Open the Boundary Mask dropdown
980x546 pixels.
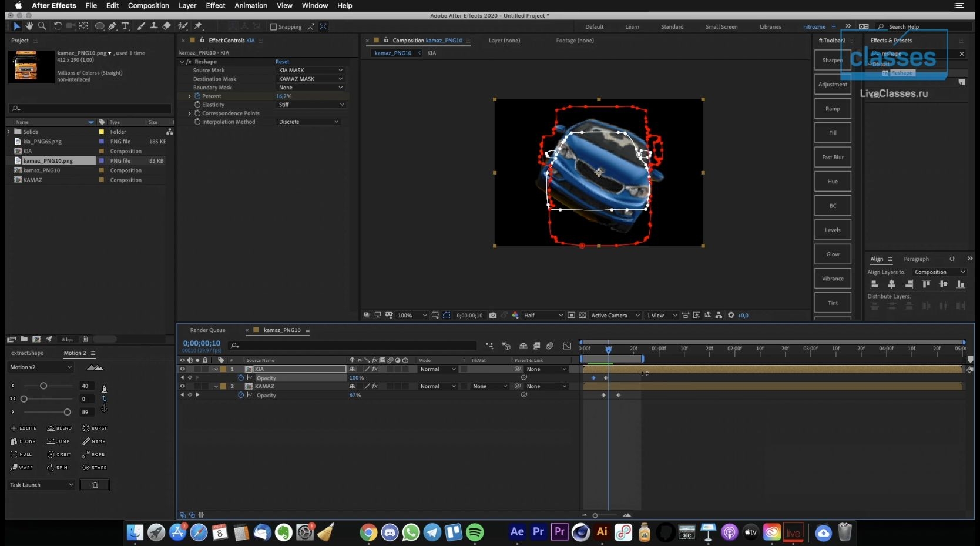(x=310, y=88)
